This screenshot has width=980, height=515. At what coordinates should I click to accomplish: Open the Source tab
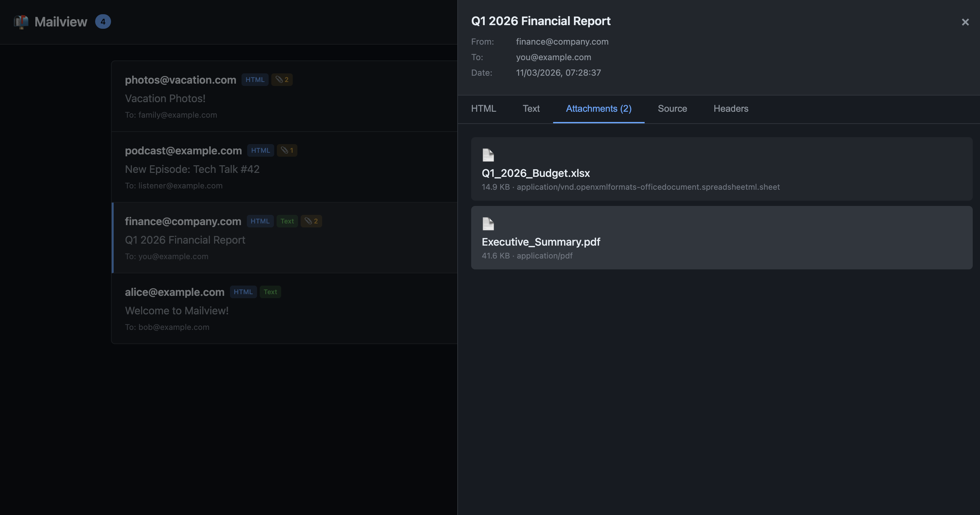672,109
